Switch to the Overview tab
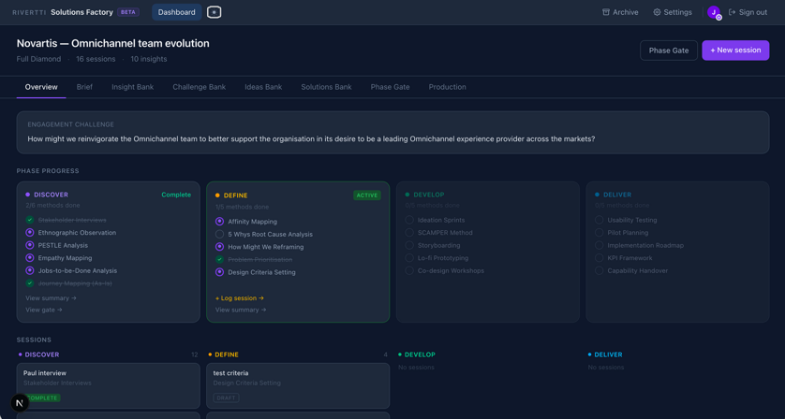The width and height of the screenshot is (785, 419). coord(41,87)
